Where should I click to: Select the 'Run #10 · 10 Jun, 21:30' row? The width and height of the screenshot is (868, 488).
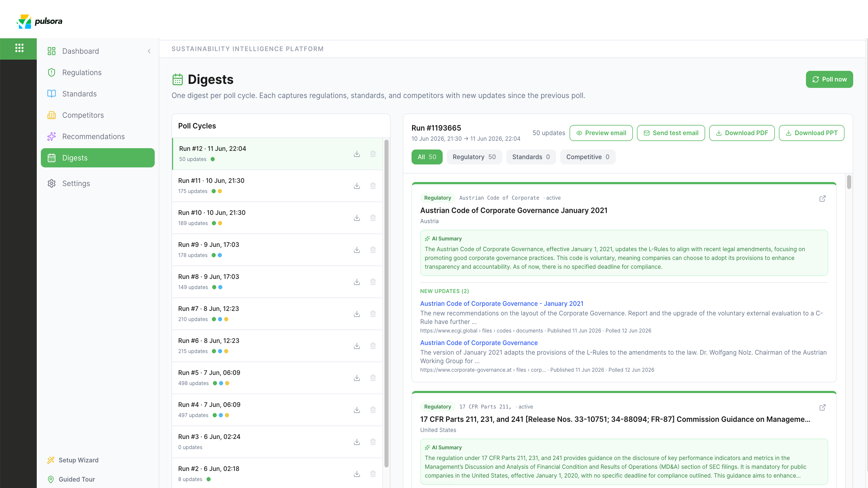(x=277, y=218)
